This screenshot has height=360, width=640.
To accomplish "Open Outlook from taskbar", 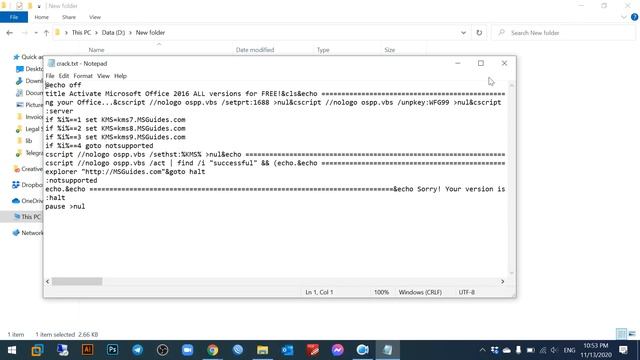I will click(x=287, y=350).
